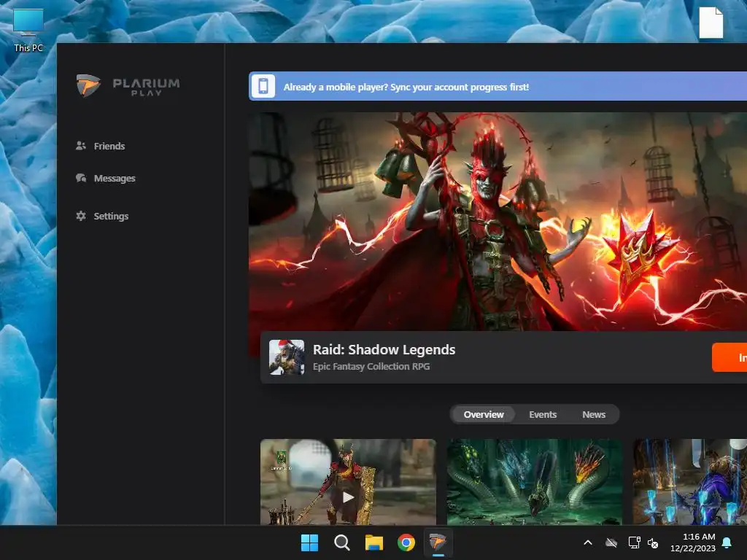The image size is (747, 560).
Task: Open the Friends section icon
Action: point(81,146)
